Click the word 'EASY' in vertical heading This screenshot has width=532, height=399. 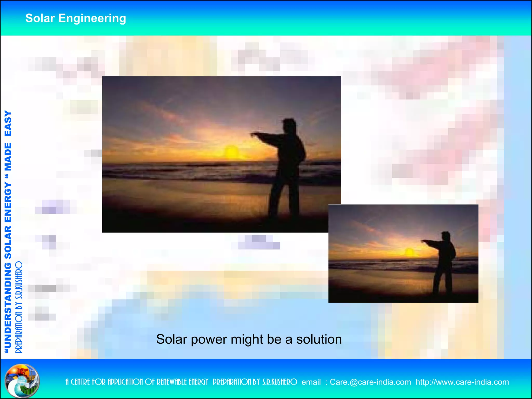point(8,123)
